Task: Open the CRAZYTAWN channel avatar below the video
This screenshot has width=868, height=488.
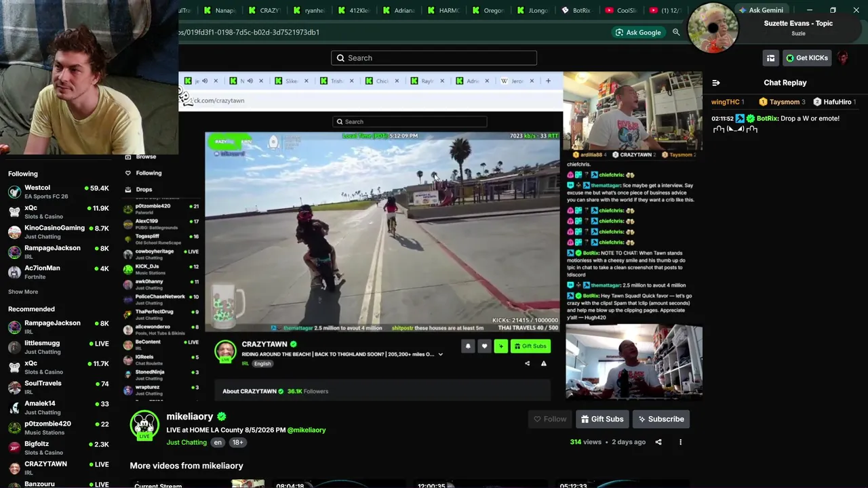Action: pyautogui.click(x=225, y=351)
